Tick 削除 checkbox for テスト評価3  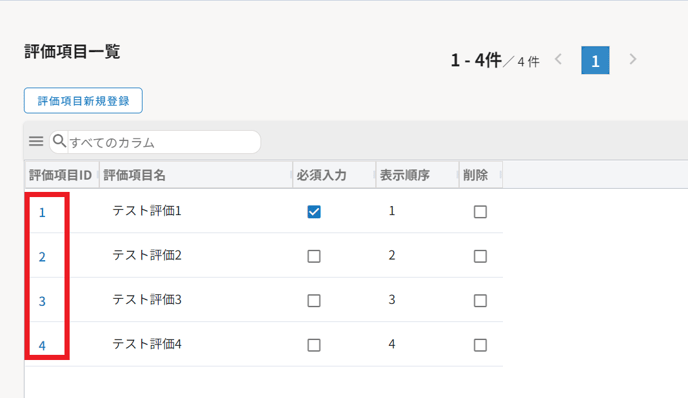point(480,301)
